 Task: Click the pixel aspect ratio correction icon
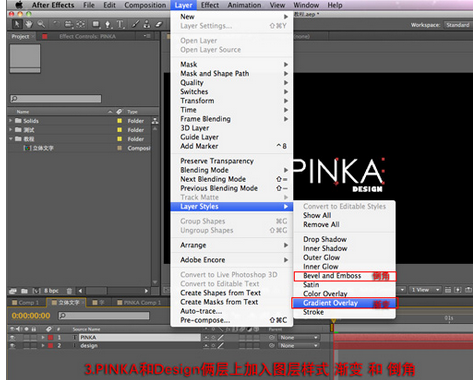[449, 290]
